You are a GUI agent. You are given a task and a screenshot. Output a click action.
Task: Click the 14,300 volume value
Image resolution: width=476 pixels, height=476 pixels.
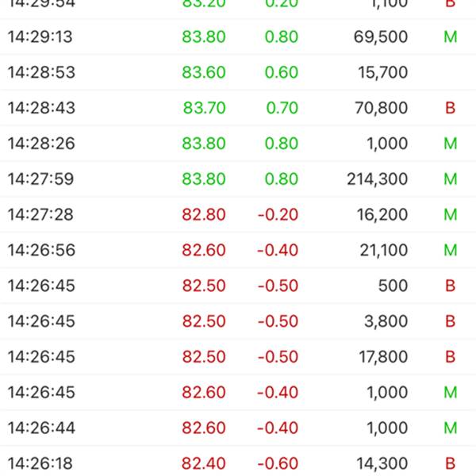382,463
